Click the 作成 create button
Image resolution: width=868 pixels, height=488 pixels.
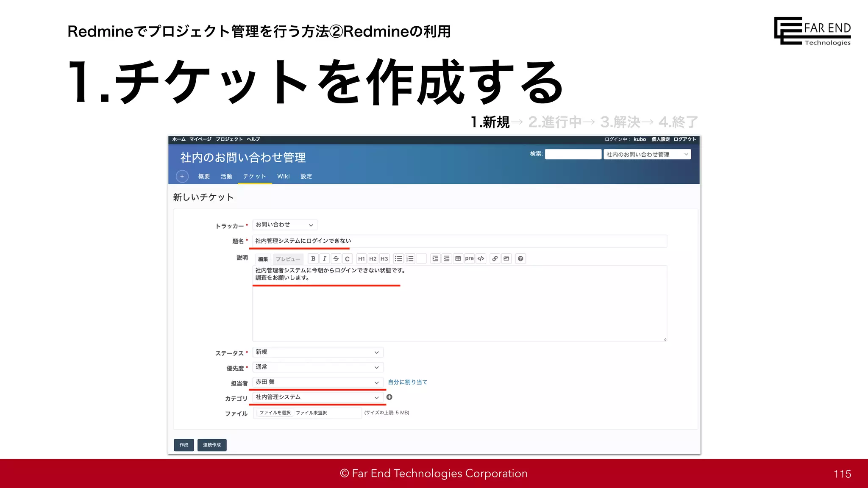pos(184,445)
